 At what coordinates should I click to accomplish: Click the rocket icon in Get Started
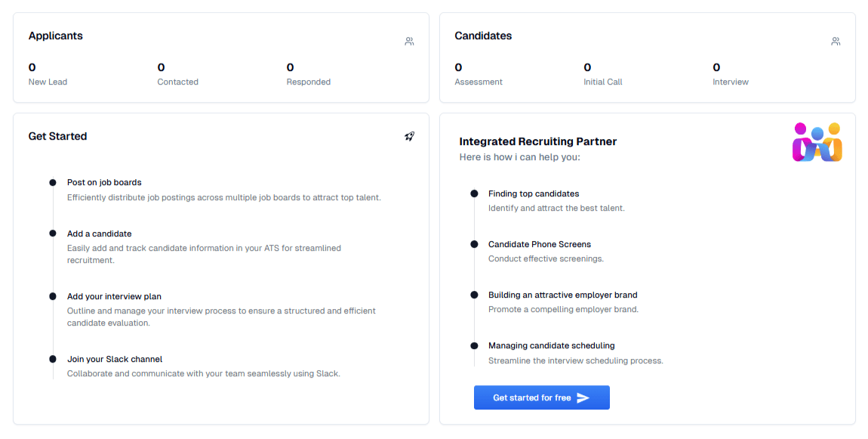coord(409,136)
